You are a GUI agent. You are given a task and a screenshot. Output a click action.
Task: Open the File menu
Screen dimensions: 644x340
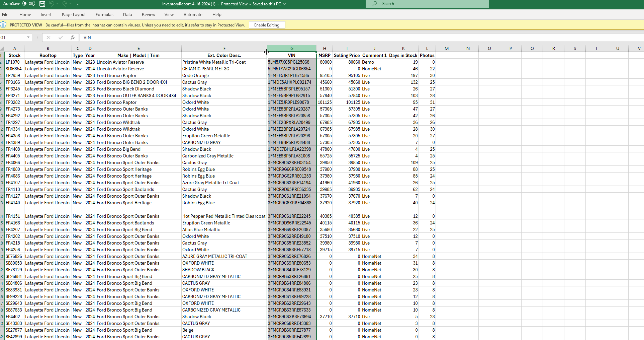[x=5, y=14]
